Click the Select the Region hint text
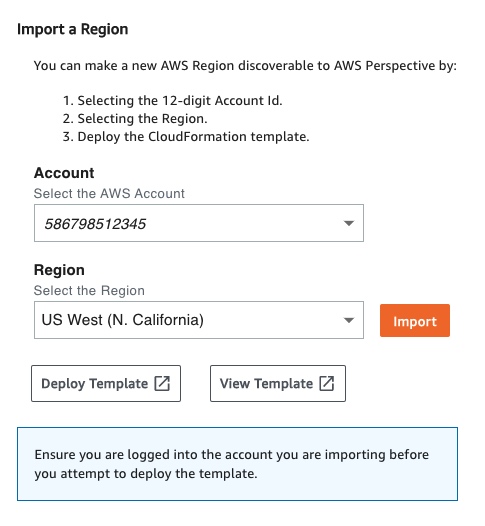 89,291
